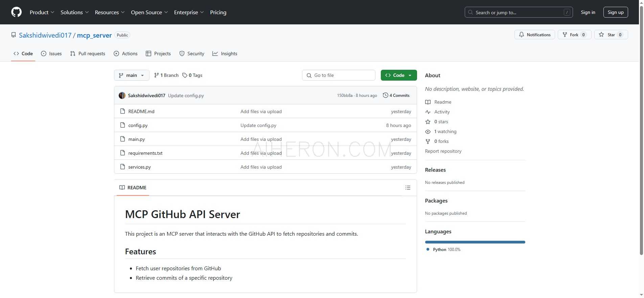Click the 4 Commits link

tap(396, 95)
